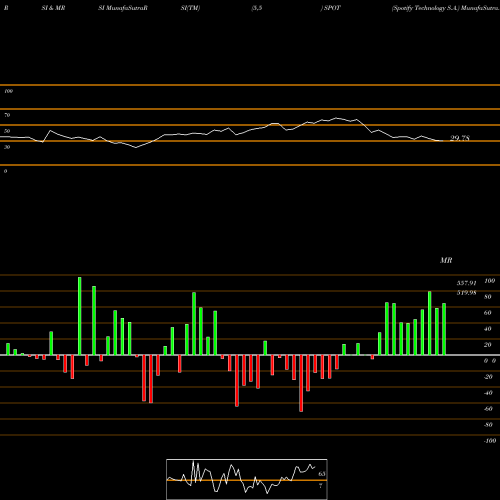Click the Spotify Technology S.A. MunafaSutra title
Viewport: 500px width, 500px height.
(446, 8)
